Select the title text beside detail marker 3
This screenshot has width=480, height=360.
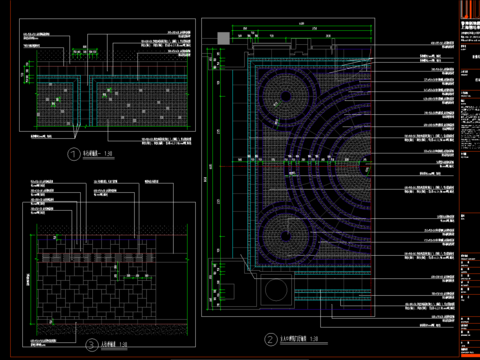coord(114,344)
